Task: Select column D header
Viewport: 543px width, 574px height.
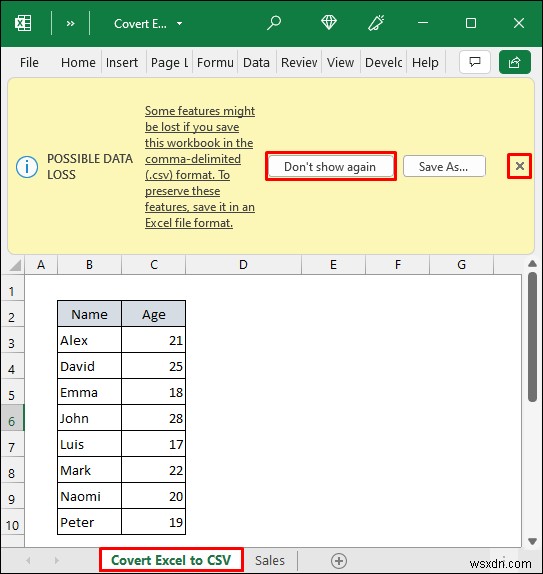Action: (243, 265)
